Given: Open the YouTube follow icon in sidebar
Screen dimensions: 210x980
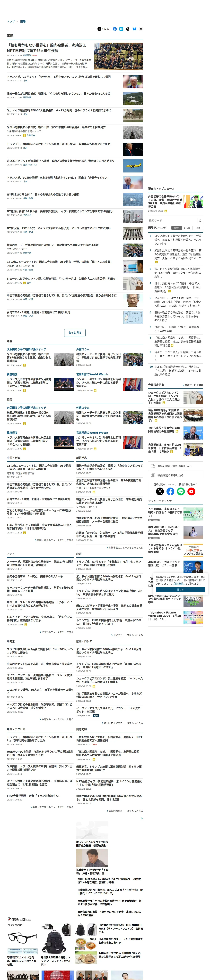Looking at the screenshot, I should [x=191, y=491].
